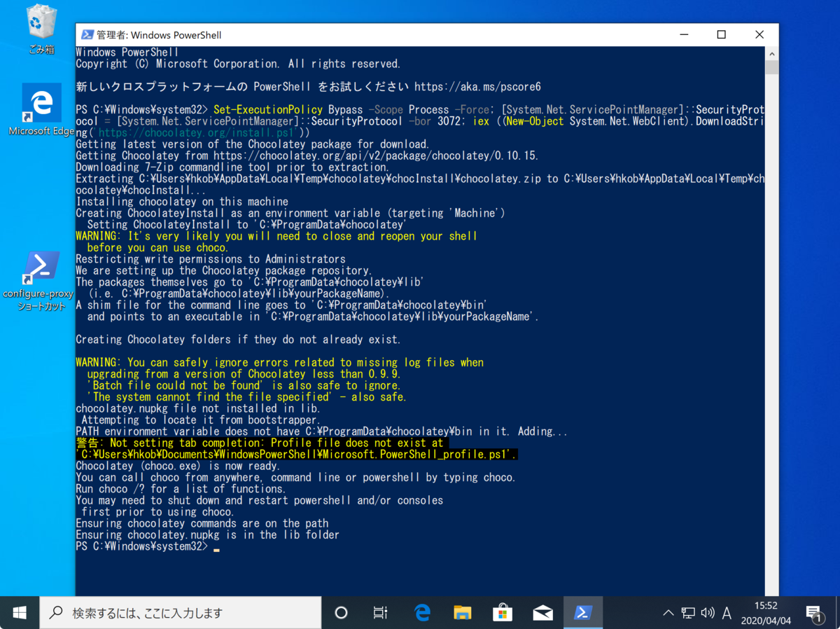
Task: Click 'Run choco /? for a list' line
Action: (181, 489)
